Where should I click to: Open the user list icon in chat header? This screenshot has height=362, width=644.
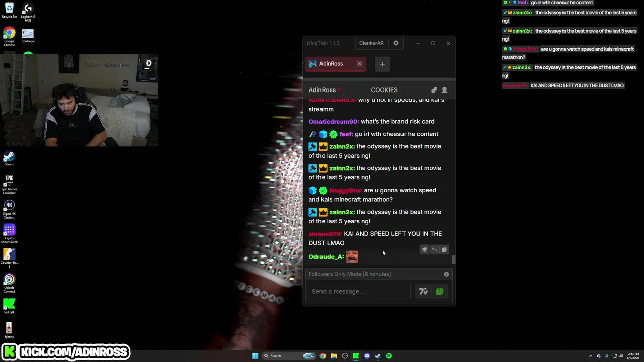coord(444,90)
